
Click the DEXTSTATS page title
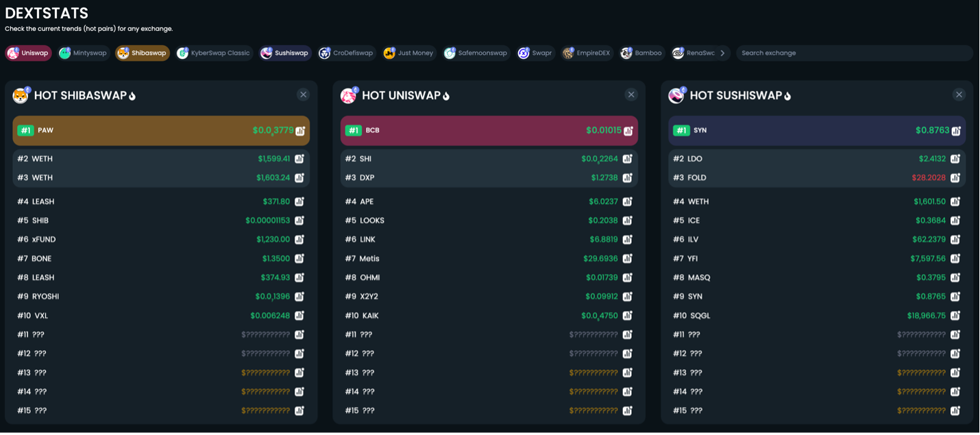coord(47,13)
